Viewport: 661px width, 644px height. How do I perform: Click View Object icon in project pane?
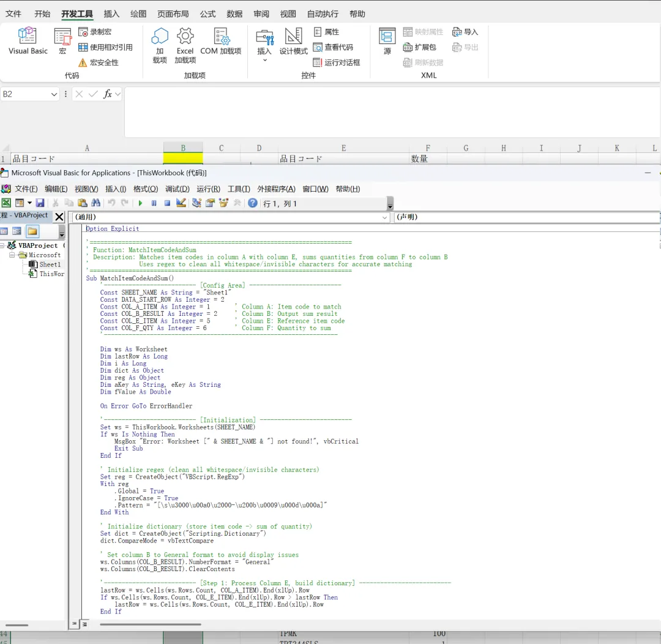point(17,231)
